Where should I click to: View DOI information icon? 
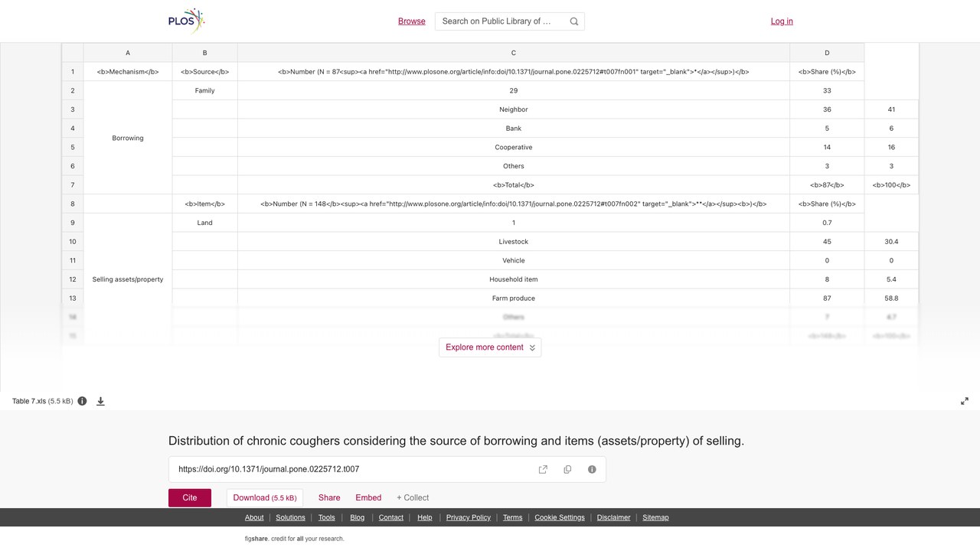tap(592, 469)
